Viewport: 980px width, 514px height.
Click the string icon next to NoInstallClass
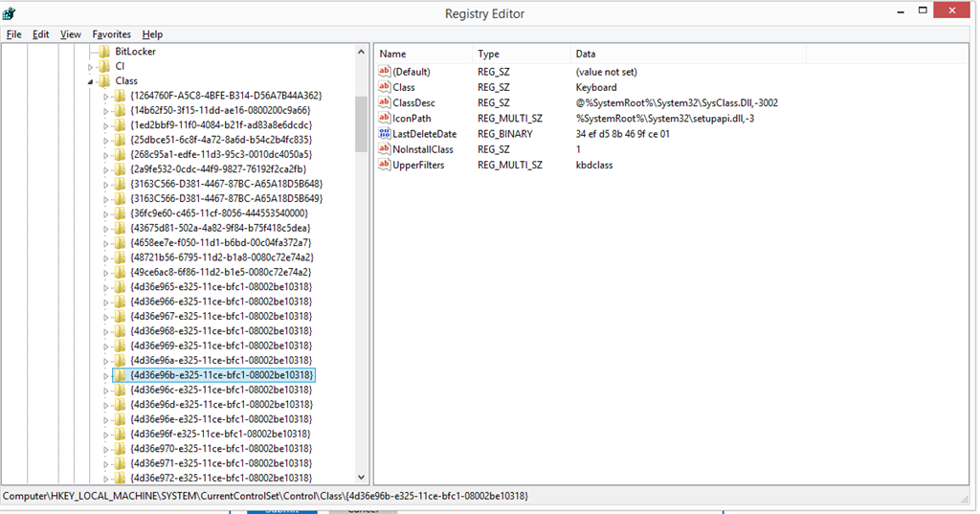[x=385, y=149]
